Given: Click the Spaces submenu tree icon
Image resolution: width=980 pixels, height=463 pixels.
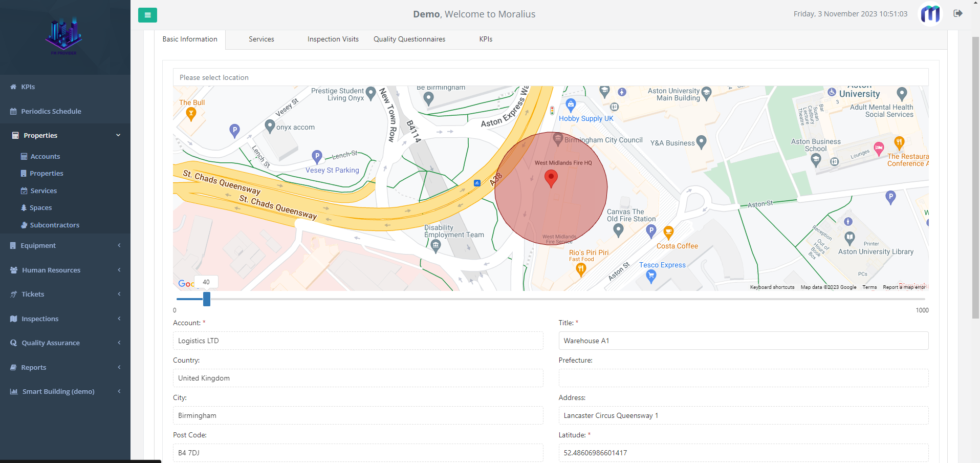Looking at the screenshot, I should point(24,208).
